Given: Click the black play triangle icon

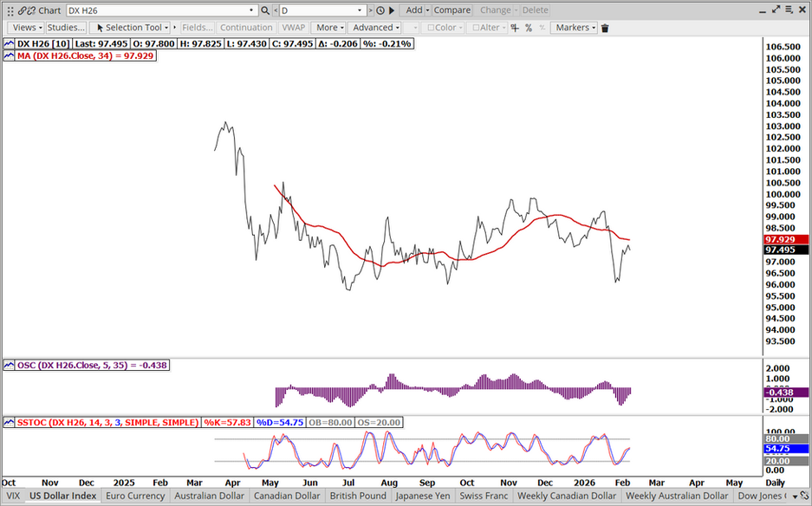Looking at the screenshot, I should coord(392,10).
